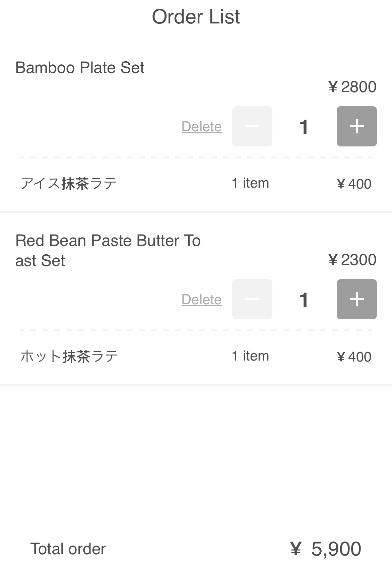Click the ¥2800 price of Bamboo Plate Set
The height and width of the screenshot is (574, 392).
click(x=352, y=87)
